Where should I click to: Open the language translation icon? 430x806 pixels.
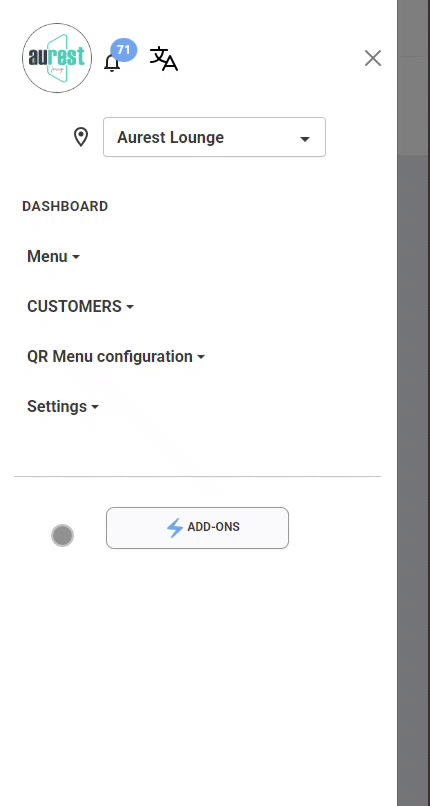(164, 59)
